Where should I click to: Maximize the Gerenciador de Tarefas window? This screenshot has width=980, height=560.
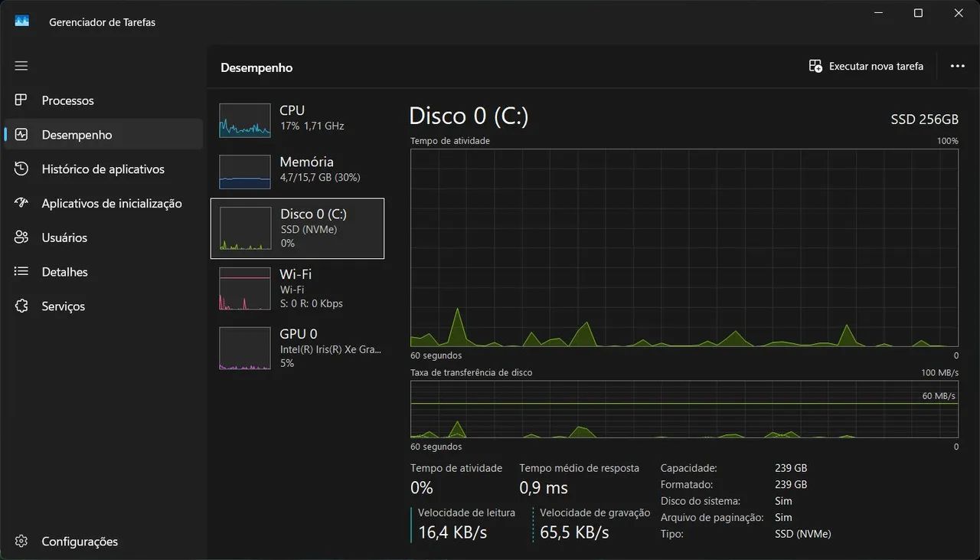tap(918, 13)
